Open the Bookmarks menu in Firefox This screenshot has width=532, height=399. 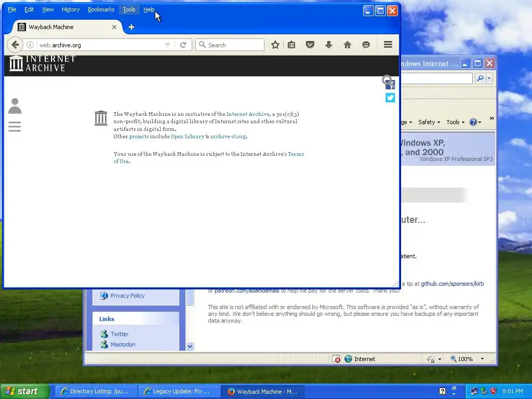[x=101, y=9]
